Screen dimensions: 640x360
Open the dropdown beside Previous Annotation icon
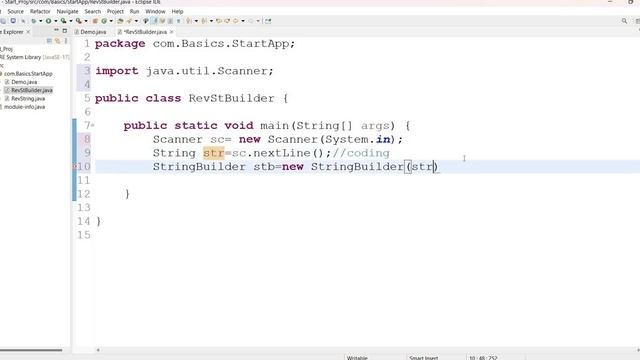point(211,21)
